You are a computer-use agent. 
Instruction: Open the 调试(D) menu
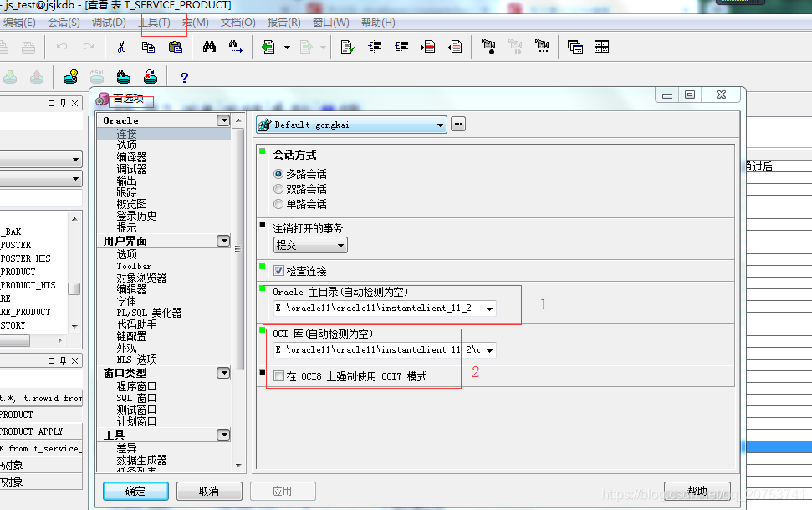pyautogui.click(x=109, y=23)
